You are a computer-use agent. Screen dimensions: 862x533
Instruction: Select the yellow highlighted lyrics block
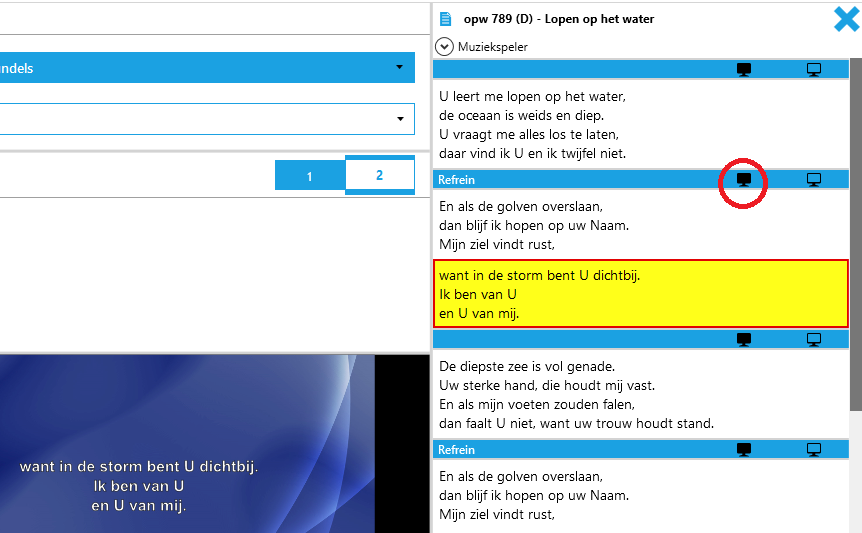641,294
